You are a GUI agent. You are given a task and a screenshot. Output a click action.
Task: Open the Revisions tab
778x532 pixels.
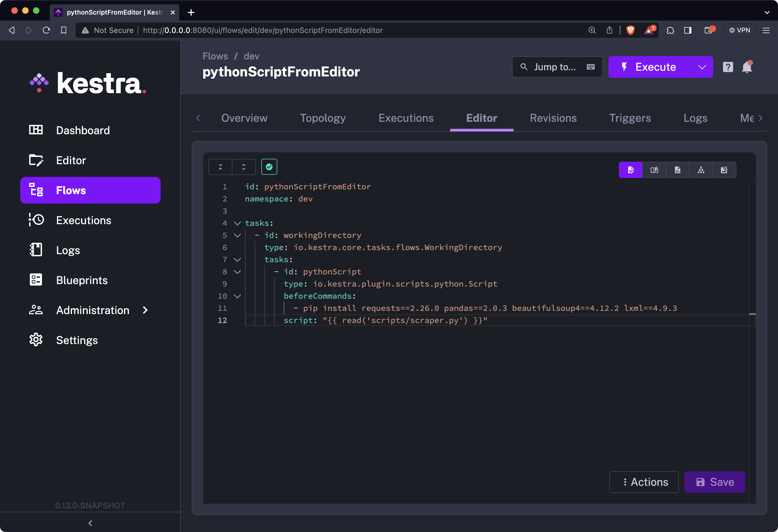point(553,118)
